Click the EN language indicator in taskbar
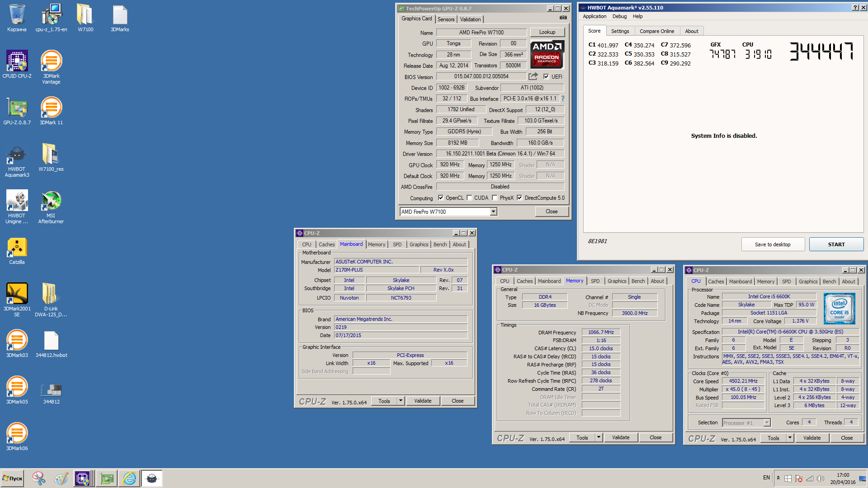Viewport: 868px width, 488px height. click(766, 478)
